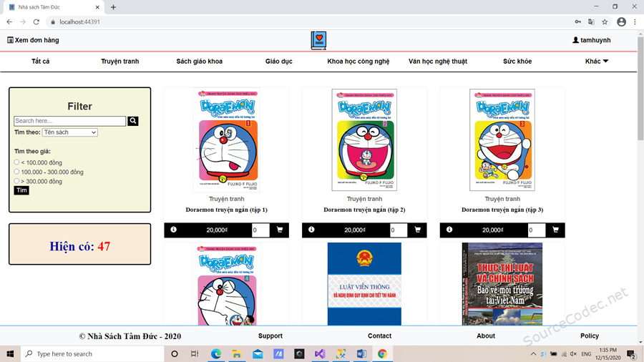
Task: Click the Search here input field
Action: 70,121
